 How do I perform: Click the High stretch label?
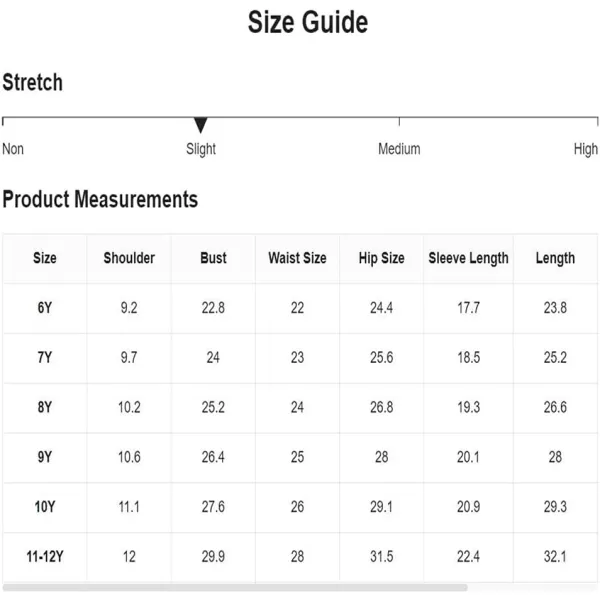[x=585, y=149]
